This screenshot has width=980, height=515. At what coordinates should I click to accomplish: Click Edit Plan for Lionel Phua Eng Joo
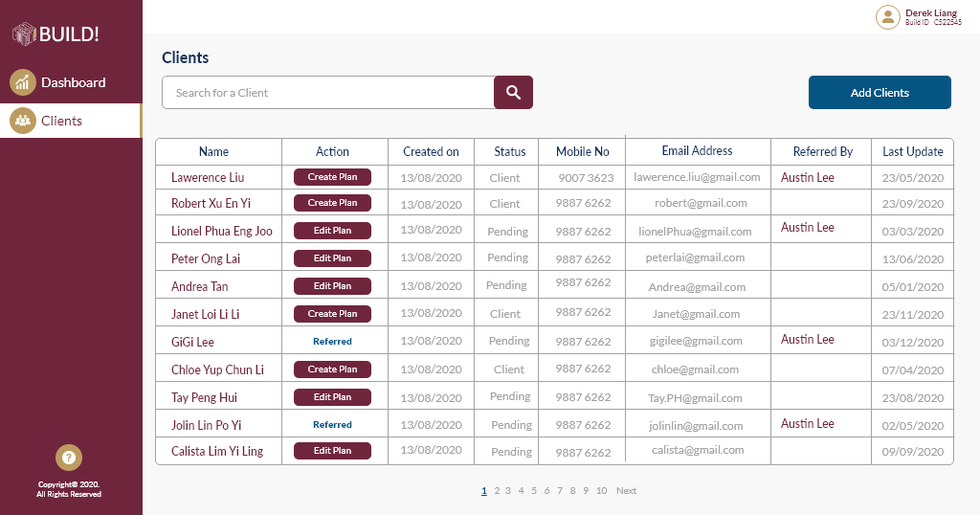[x=332, y=231]
